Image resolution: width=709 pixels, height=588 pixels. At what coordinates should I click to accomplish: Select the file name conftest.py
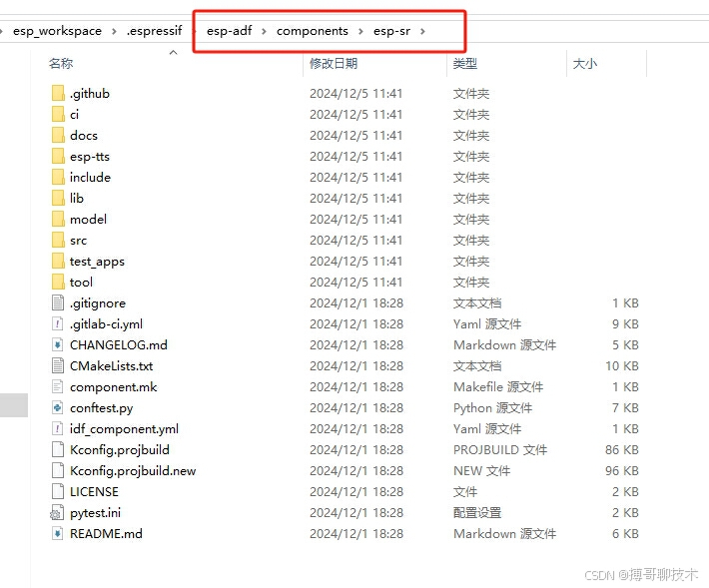[x=101, y=408]
